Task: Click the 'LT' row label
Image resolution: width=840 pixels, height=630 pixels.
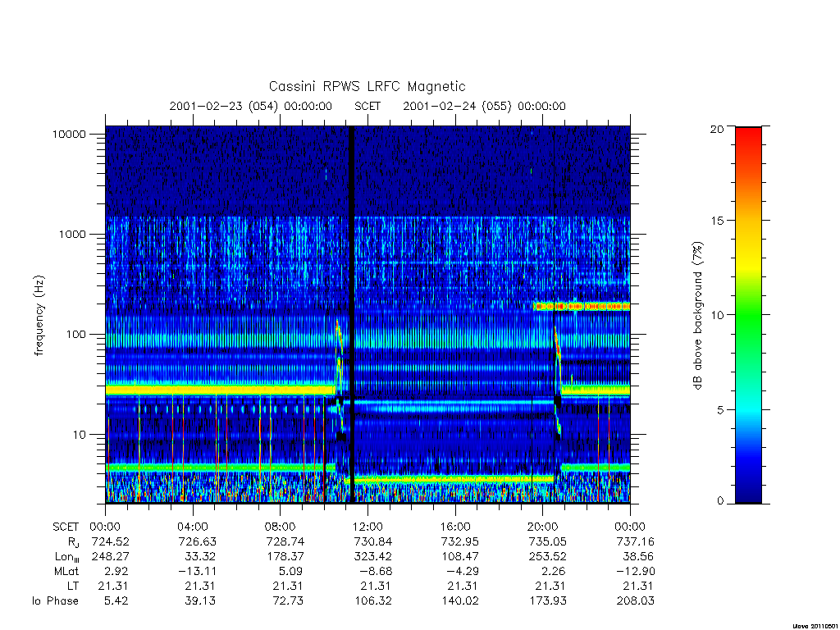Action: point(73,586)
